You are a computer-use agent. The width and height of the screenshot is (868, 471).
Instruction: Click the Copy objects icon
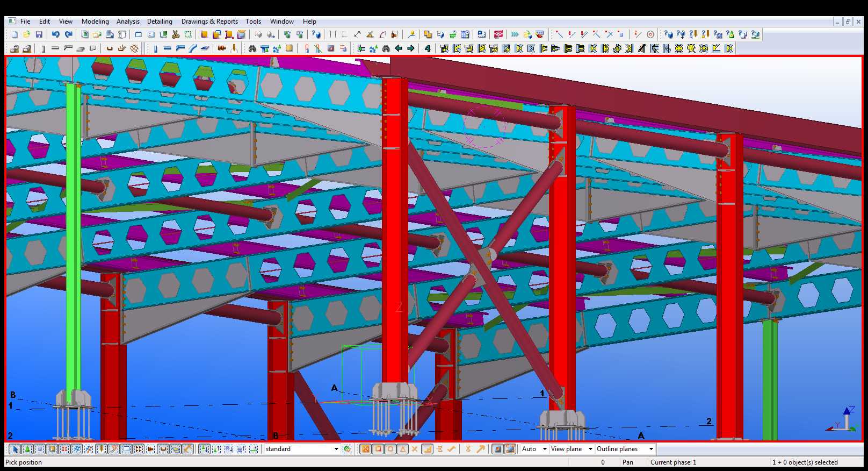[x=428, y=34]
